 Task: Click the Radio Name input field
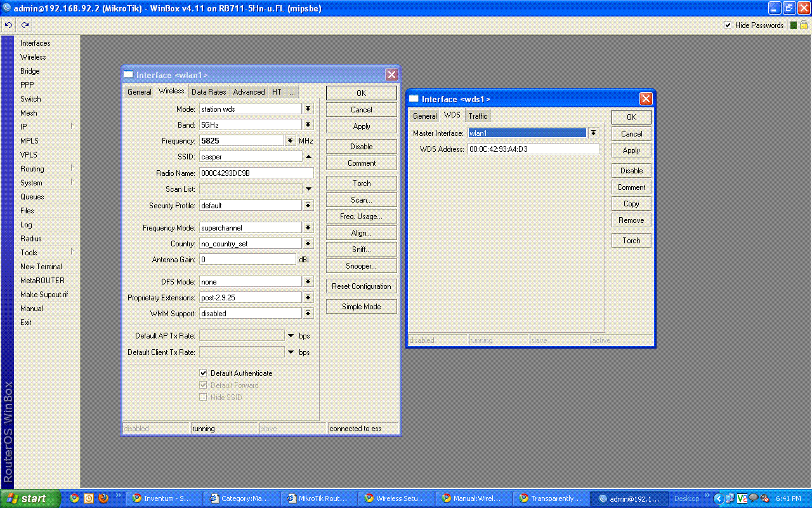point(256,173)
